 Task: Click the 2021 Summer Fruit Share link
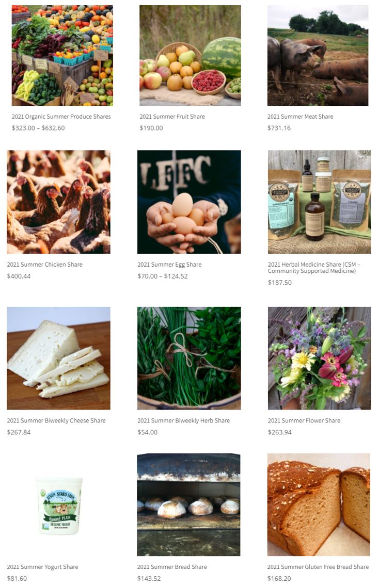[172, 117]
